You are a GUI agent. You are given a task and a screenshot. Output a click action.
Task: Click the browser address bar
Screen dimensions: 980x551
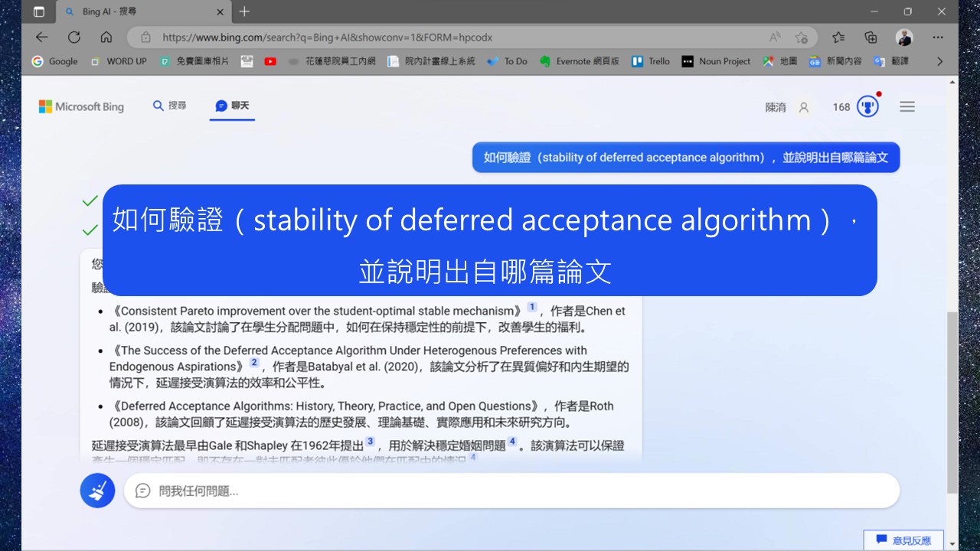tap(459, 37)
